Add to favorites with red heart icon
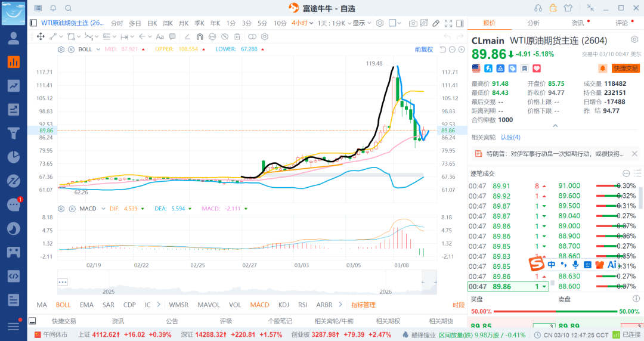The width and height of the screenshot is (644, 341). coord(537,68)
